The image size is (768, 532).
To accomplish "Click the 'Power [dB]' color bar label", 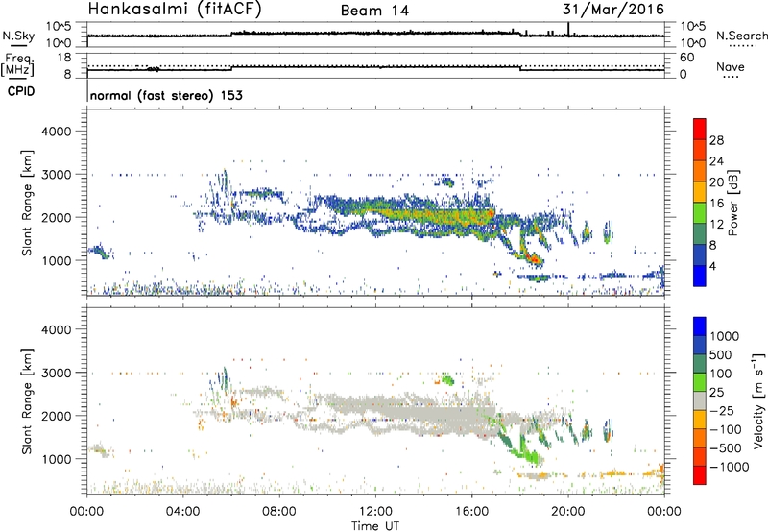I will (733, 203).
